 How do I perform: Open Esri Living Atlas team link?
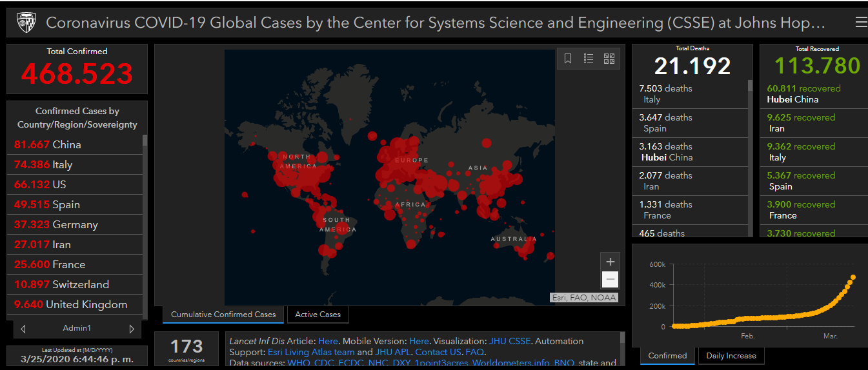coord(311,352)
